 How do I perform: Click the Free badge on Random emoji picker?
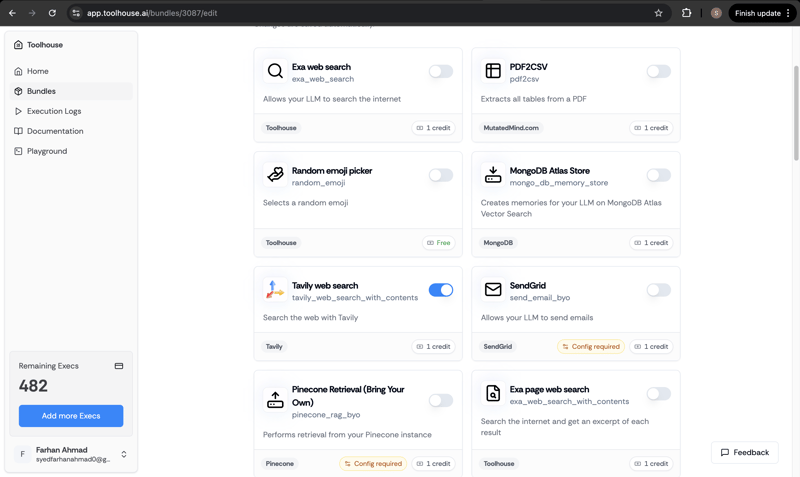pyautogui.click(x=439, y=243)
